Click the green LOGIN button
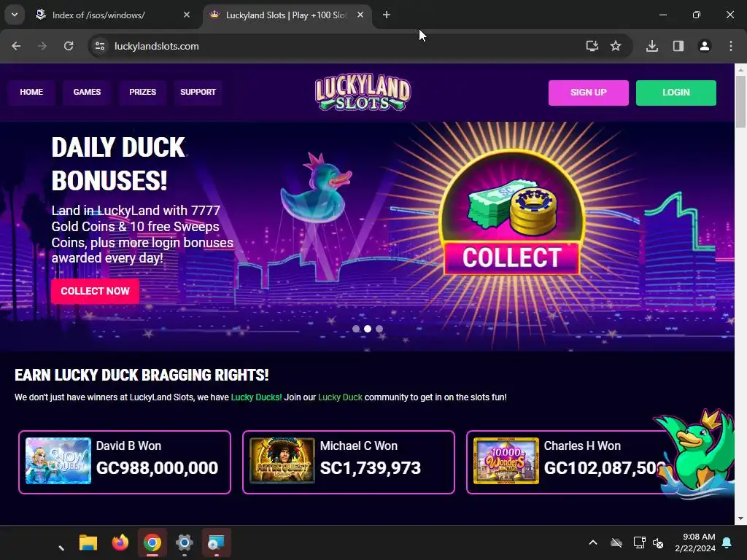The image size is (747, 560). (x=676, y=93)
